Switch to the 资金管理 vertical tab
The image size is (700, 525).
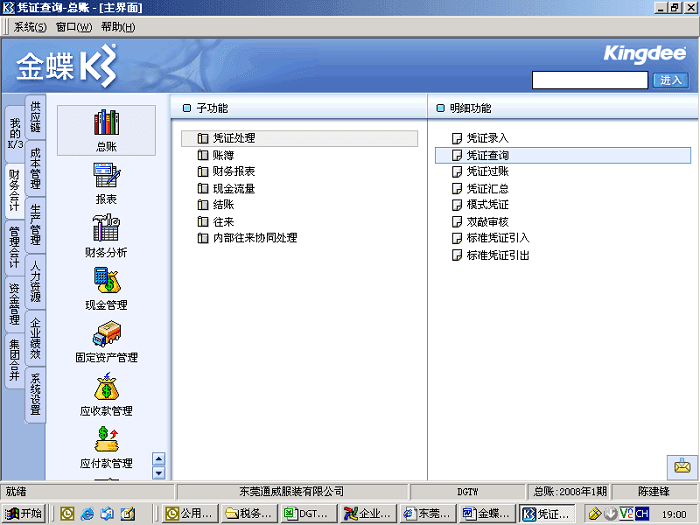pos(15,304)
